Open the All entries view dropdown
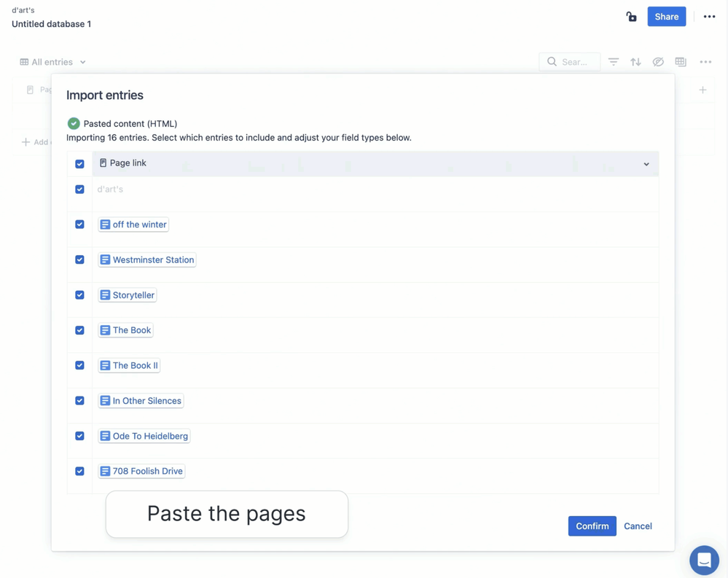The height and width of the screenshot is (578, 728). (x=53, y=62)
